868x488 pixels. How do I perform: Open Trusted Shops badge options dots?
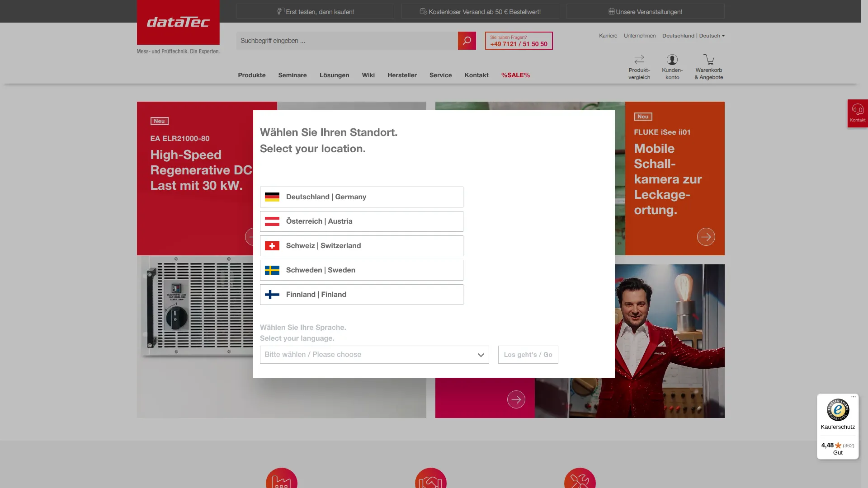854,397
